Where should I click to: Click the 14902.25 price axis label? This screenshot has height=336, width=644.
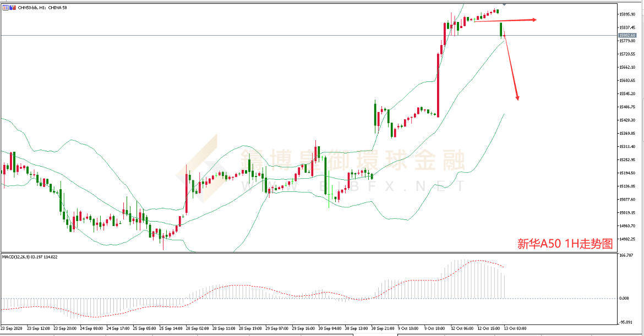point(627,239)
